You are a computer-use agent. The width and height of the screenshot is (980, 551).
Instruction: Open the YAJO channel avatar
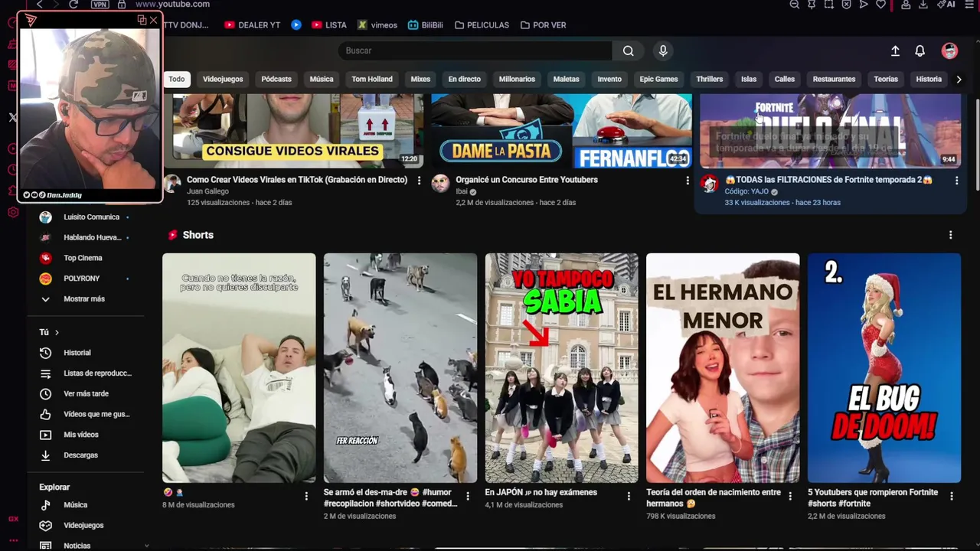point(710,184)
